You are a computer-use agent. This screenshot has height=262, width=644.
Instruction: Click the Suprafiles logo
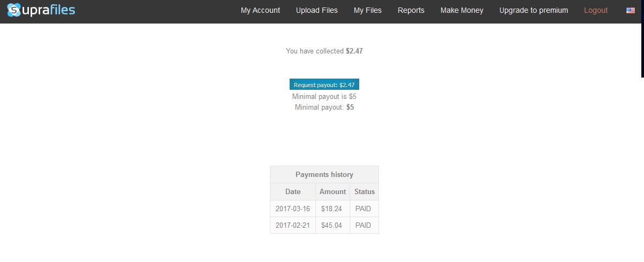(x=41, y=10)
